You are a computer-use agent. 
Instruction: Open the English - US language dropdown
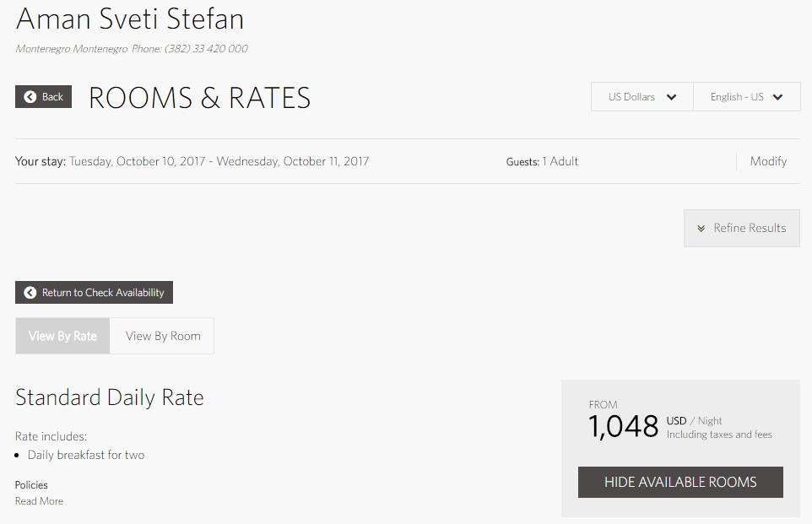point(746,96)
